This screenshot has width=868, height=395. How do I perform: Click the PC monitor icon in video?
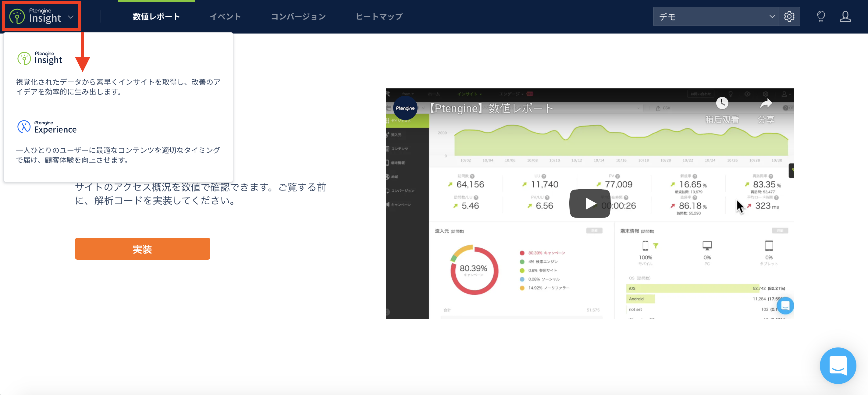click(707, 246)
